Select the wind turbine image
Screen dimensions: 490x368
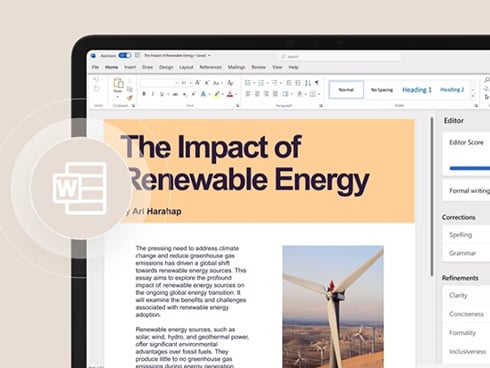(x=333, y=307)
